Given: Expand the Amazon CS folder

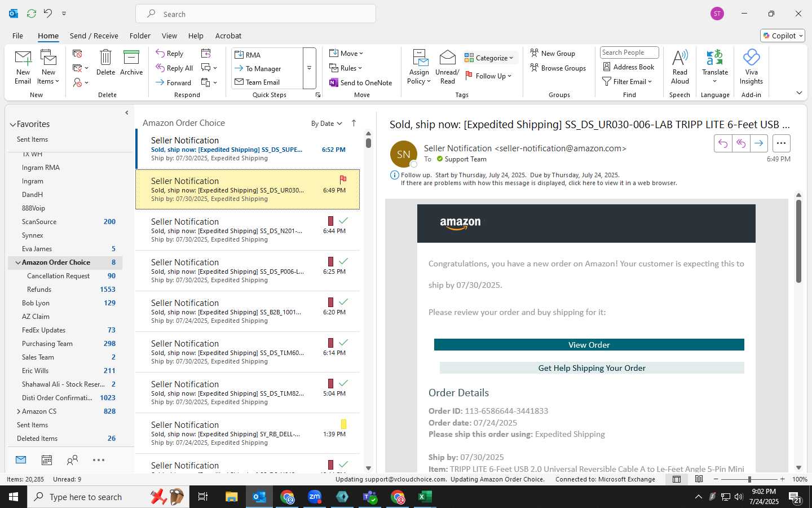Looking at the screenshot, I should click(18, 411).
